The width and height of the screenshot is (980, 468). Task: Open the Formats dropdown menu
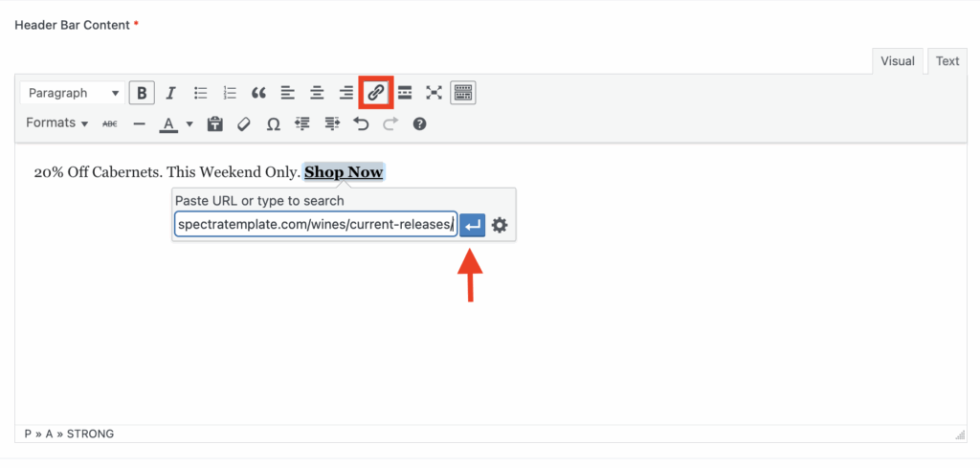(x=56, y=123)
